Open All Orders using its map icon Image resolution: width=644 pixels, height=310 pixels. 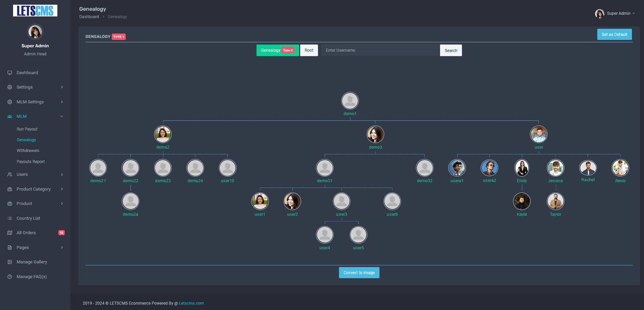tap(9, 232)
